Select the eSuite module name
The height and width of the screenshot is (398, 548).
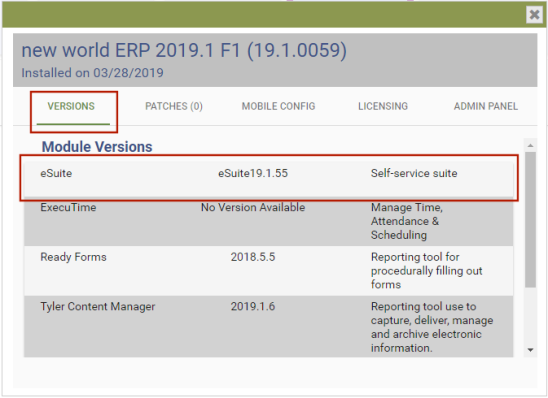56,173
